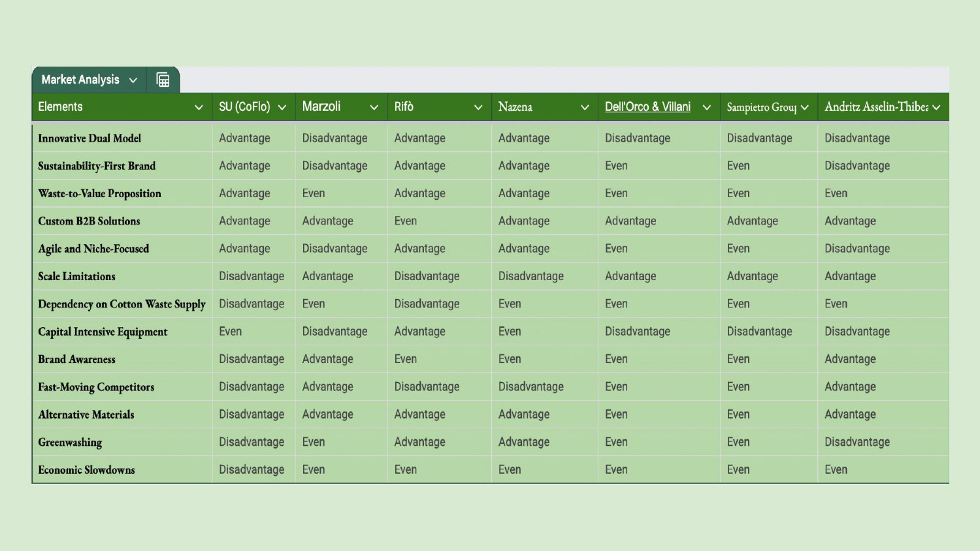
Task: Select the Marzoli column header text
Action: 321,106
